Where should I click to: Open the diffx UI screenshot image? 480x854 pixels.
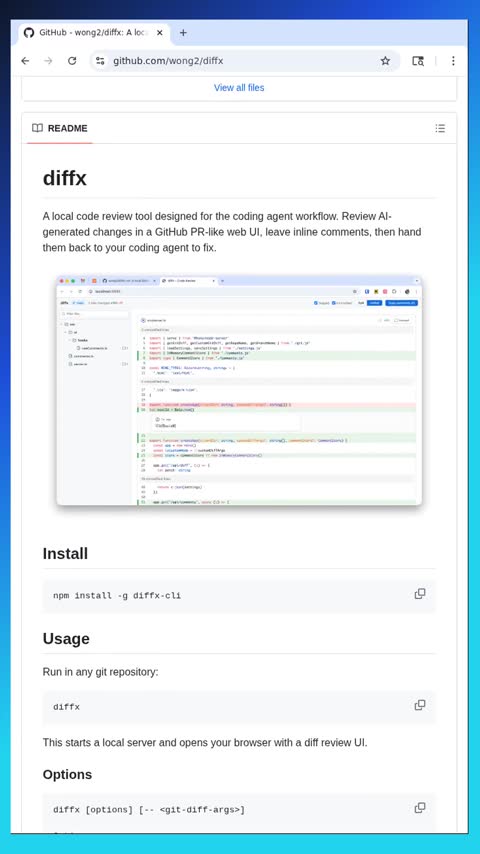click(x=239, y=391)
